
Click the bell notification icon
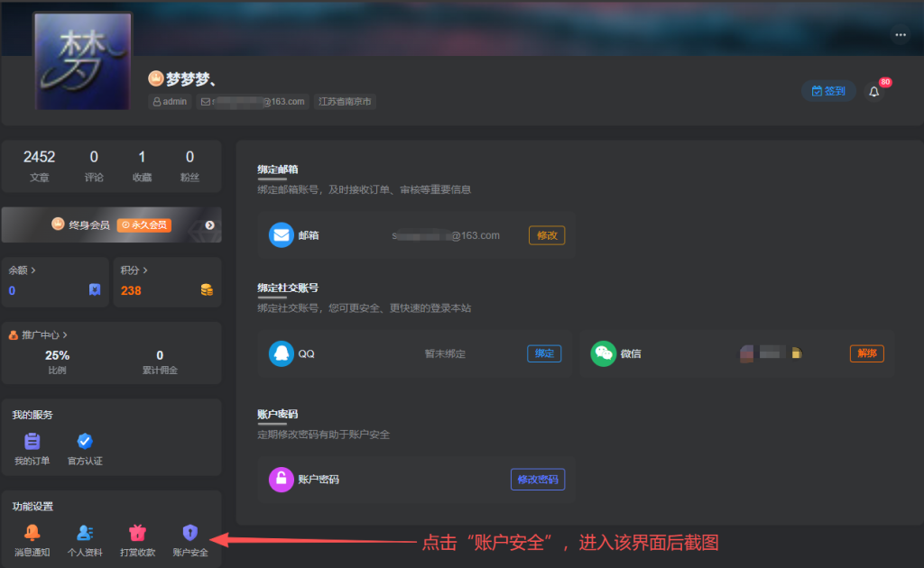873,91
